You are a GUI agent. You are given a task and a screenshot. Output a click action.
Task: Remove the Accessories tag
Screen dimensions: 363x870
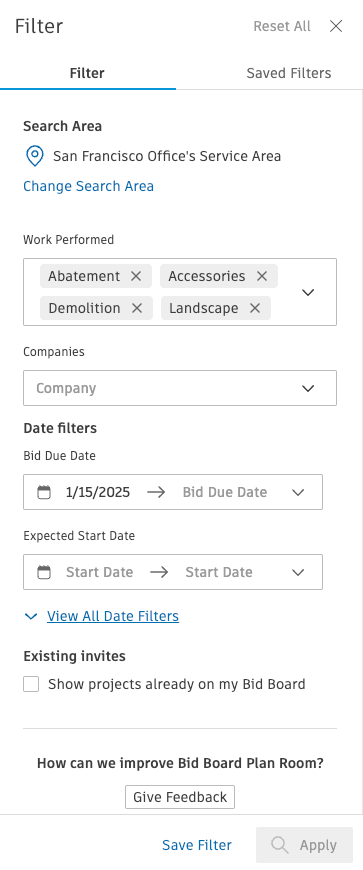coord(262,276)
